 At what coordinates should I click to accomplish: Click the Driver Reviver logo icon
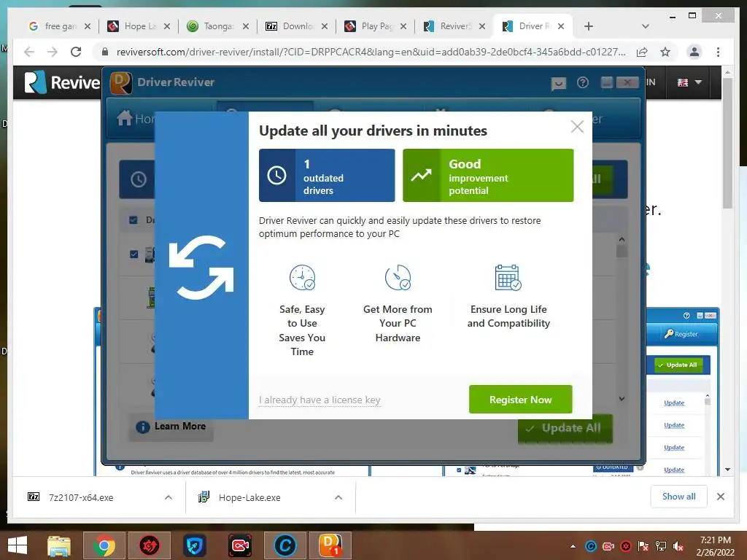pos(120,82)
